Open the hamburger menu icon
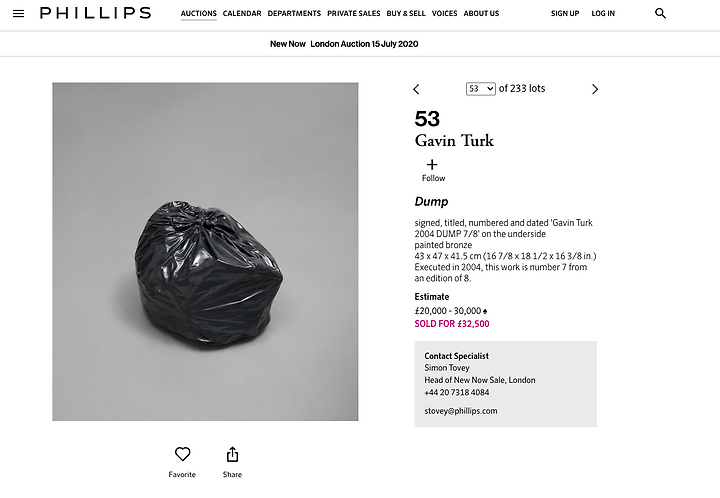Viewport: 720px width, 498px height. [18, 14]
